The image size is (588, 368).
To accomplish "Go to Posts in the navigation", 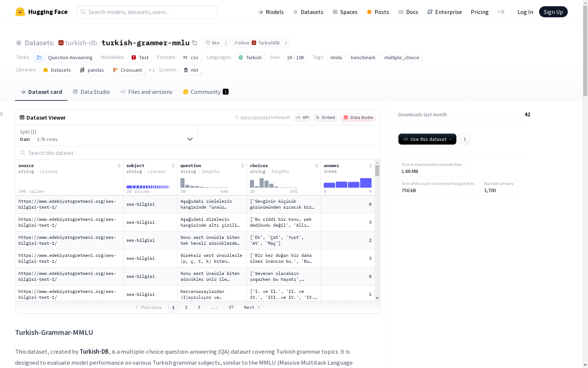I will (378, 12).
